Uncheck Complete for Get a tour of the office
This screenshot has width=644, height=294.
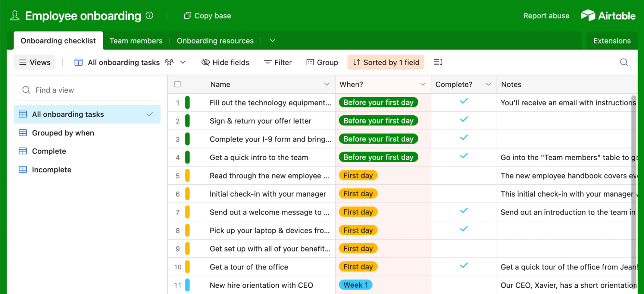click(x=464, y=266)
